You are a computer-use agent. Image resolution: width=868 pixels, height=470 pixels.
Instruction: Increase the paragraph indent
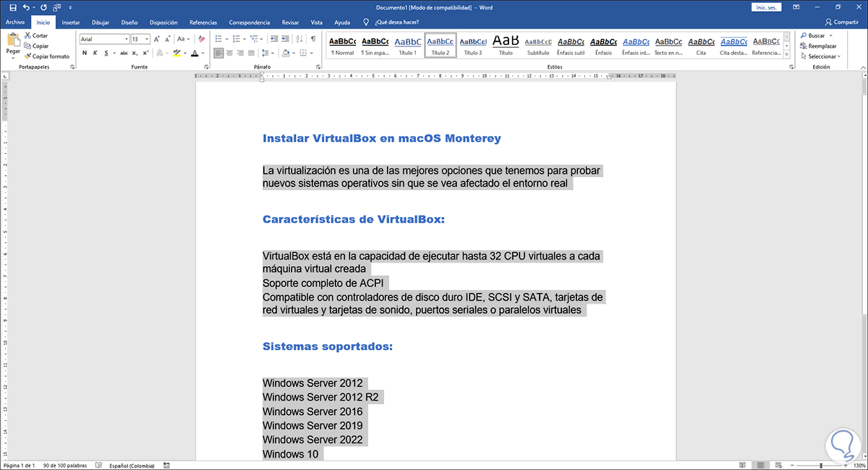(284, 39)
